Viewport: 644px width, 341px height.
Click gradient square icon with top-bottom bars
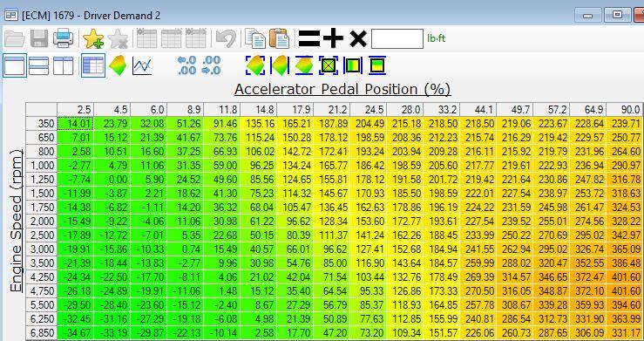(x=377, y=65)
